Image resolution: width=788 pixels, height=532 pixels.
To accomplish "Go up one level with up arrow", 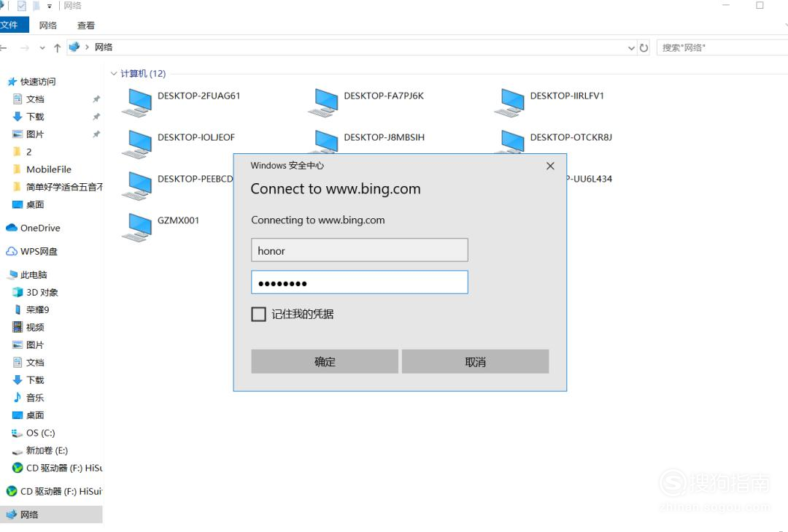I will tap(58, 47).
